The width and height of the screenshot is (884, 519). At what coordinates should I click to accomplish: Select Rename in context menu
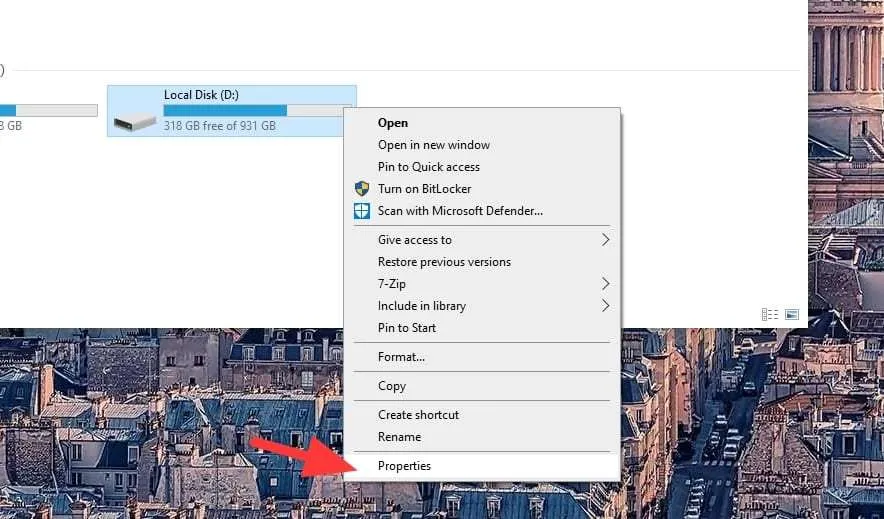coord(482,437)
